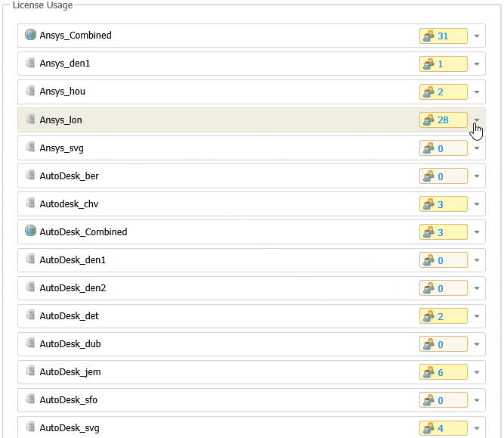504x438 pixels.
Task: Open the 0 users badge for AutoDesk_ber
Action: 444,176
